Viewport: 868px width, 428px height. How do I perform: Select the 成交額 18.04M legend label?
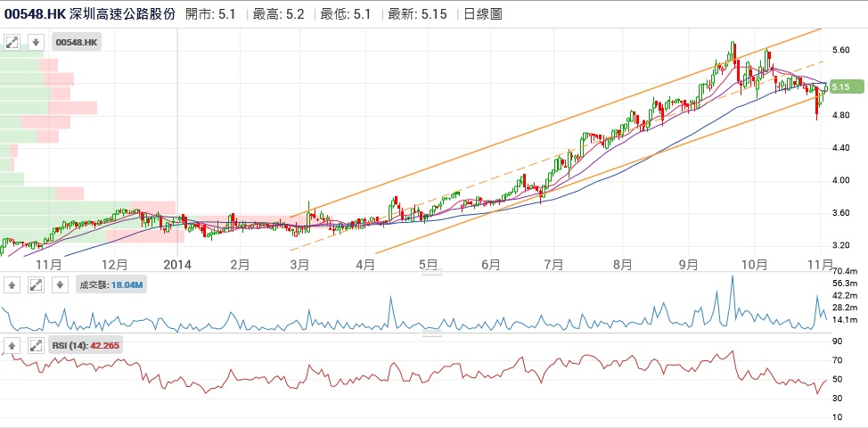[112, 284]
